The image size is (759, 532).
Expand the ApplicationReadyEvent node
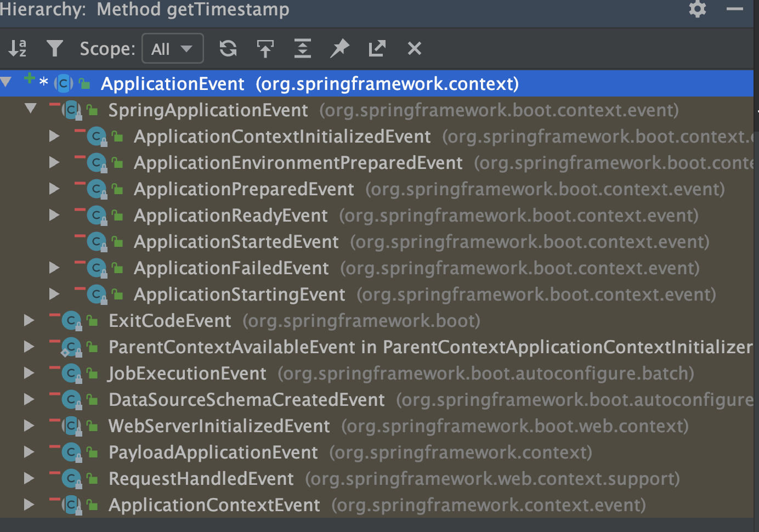click(54, 215)
